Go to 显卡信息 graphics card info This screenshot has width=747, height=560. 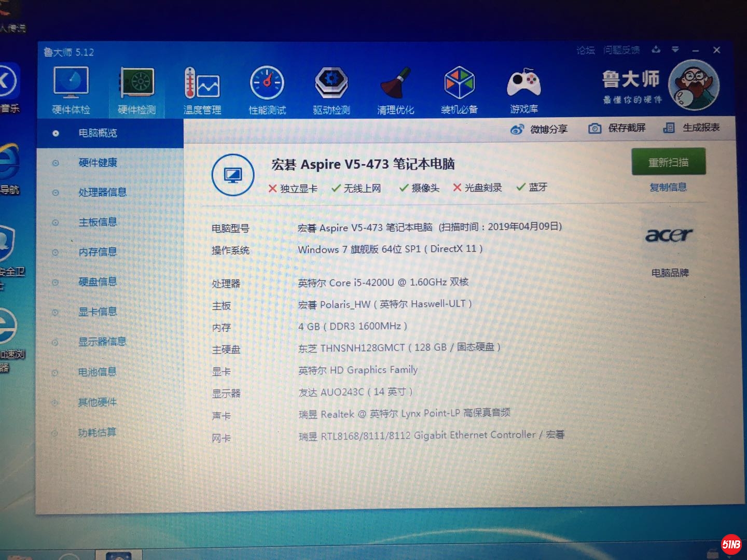coord(98,312)
